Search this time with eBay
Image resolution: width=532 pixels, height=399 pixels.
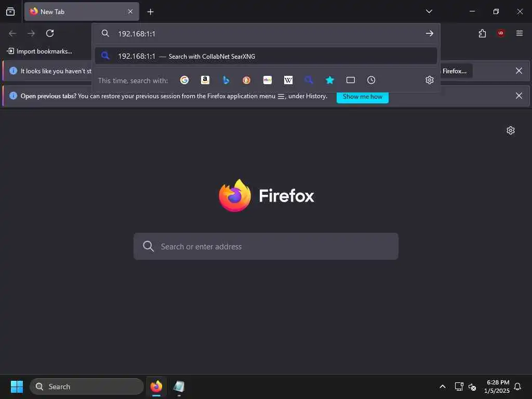coord(268,80)
